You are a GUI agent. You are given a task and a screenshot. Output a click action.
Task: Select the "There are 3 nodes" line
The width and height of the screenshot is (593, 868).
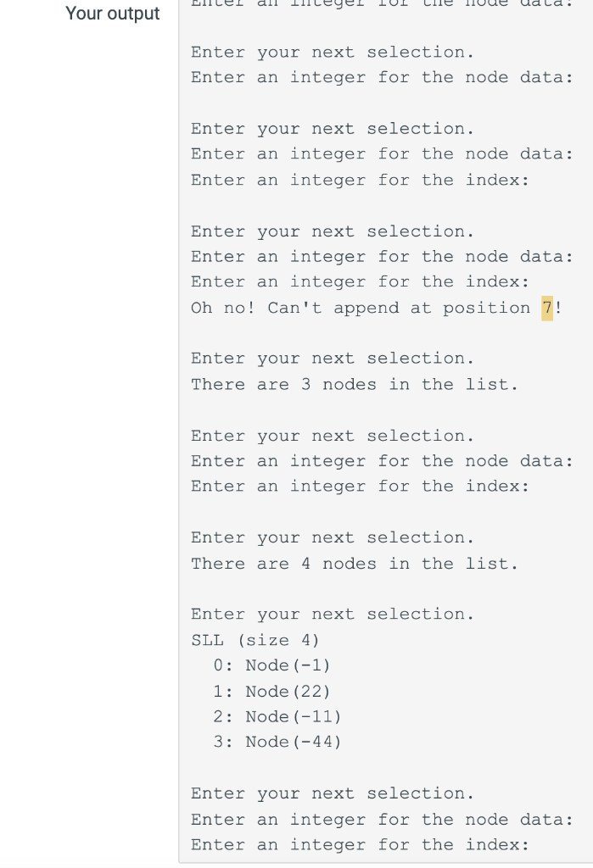tap(355, 385)
